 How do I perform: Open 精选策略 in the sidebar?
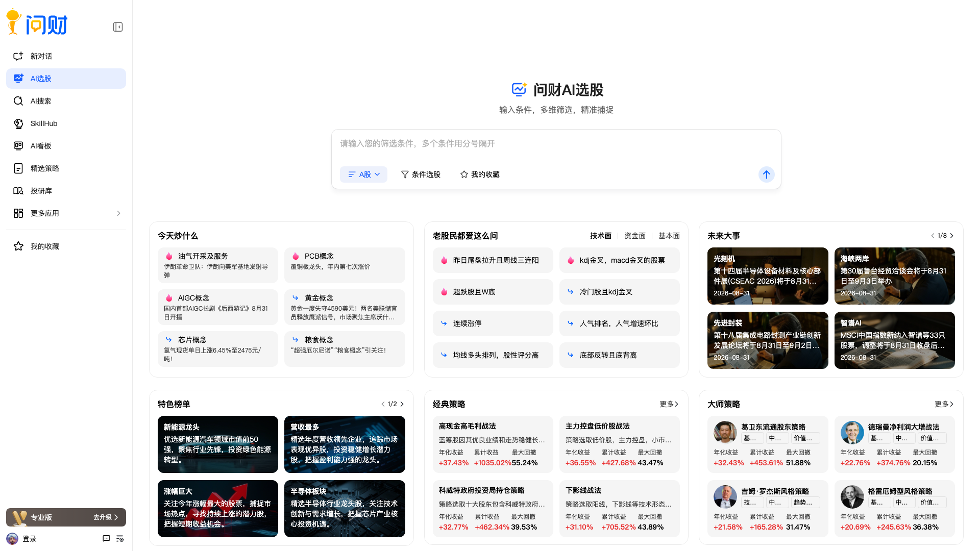coord(66,168)
